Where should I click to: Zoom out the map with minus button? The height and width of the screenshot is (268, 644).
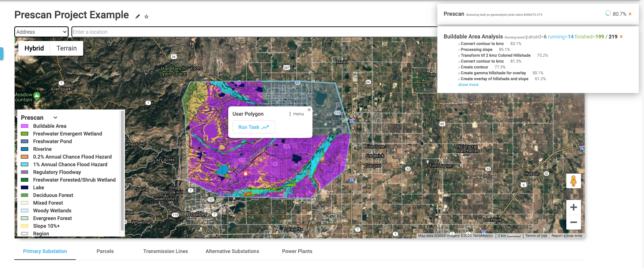click(x=574, y=222)
